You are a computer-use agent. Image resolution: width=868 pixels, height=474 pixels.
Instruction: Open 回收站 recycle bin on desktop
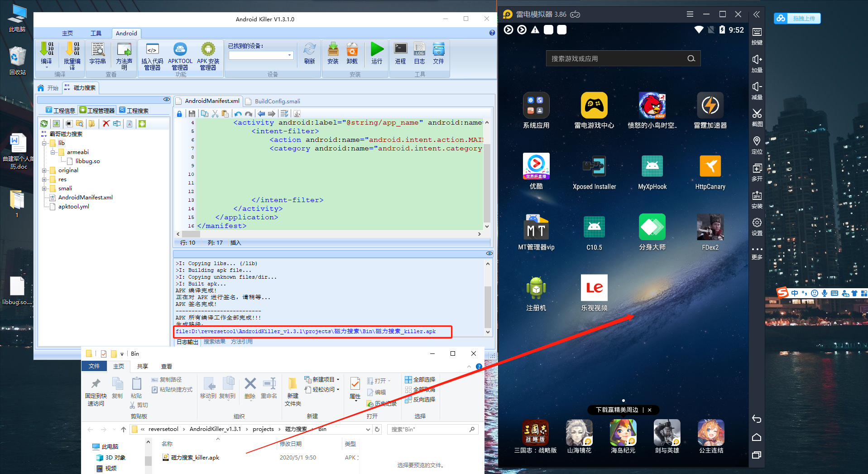18,61
